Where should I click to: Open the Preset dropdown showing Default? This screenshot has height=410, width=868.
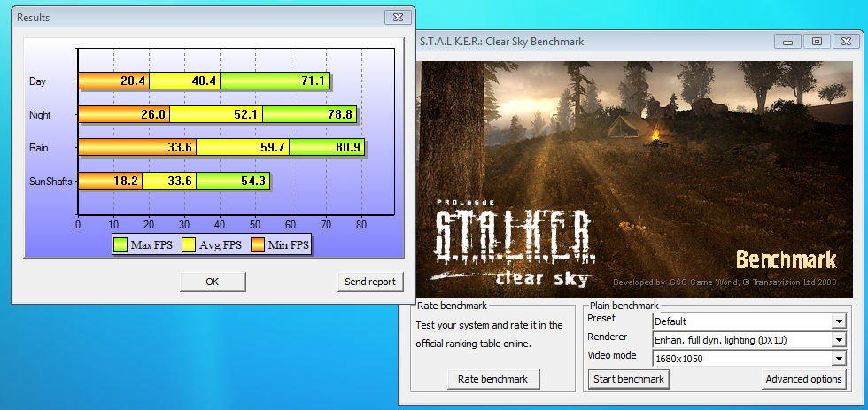(749, 321)
